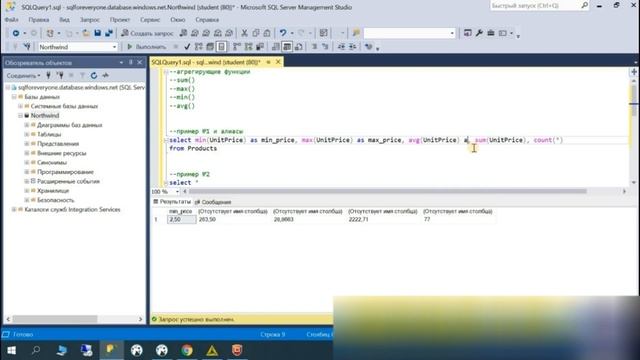Screen dimensions: 640x360
Task: Click the Open File folder icon
Action: (x=86, y=33)
